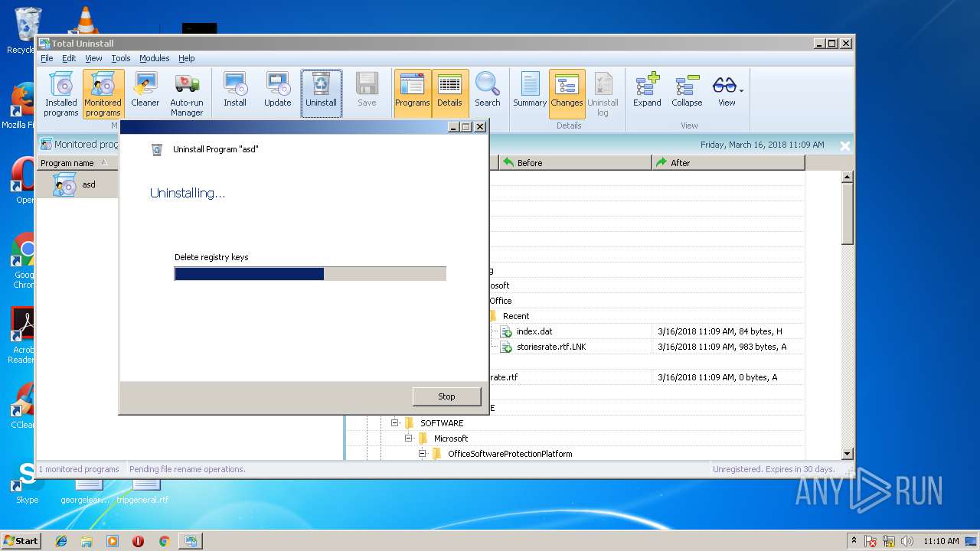Click the taskbar clock showing 11:10 AM
The width and height of the screenshot is (980, 551).
941,541
